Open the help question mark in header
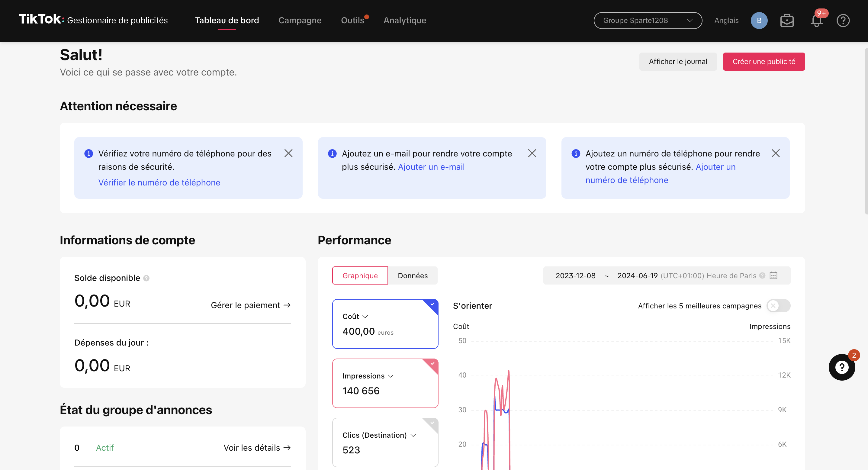 [843, 21]
